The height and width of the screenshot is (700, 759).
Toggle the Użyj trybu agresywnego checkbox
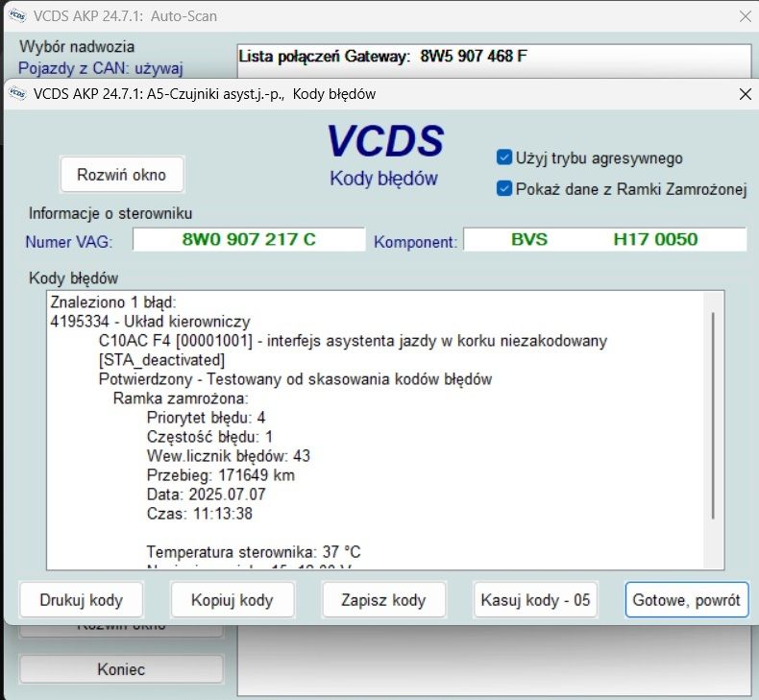(x=503, y=157)
